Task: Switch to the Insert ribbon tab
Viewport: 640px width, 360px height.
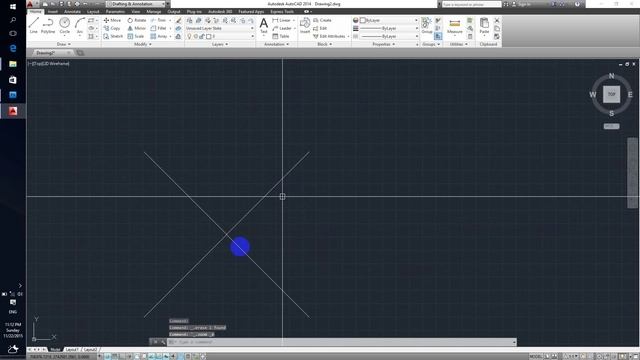Action: click(x=53, y=11)
